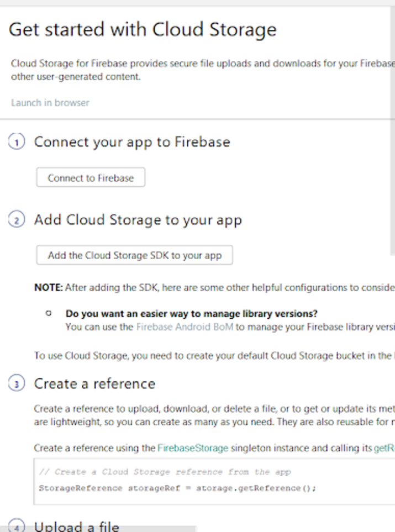Click the step 2 circled number icon
395x532 pixels.
click(17, 220)
